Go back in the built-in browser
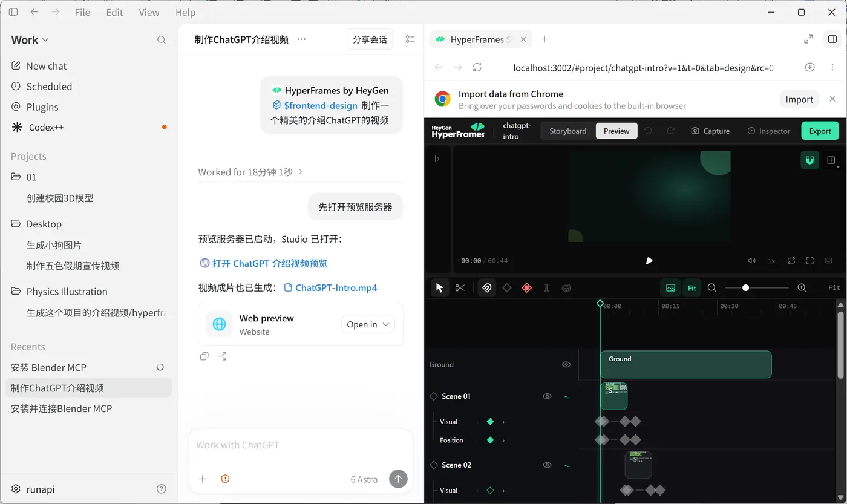Image resolution: width=847 pixels, height=504 pixels. click(439, 67)
